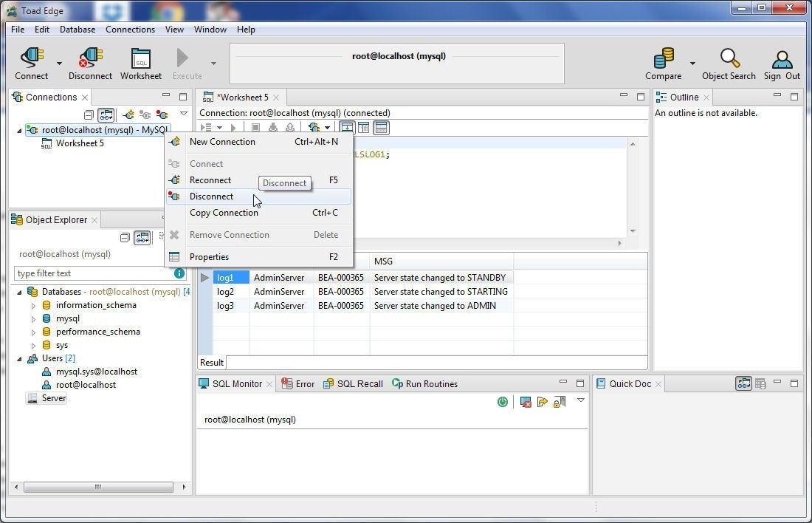Close the Quick Doc tab
Screen dimensions: 812x523
[658, 384]
